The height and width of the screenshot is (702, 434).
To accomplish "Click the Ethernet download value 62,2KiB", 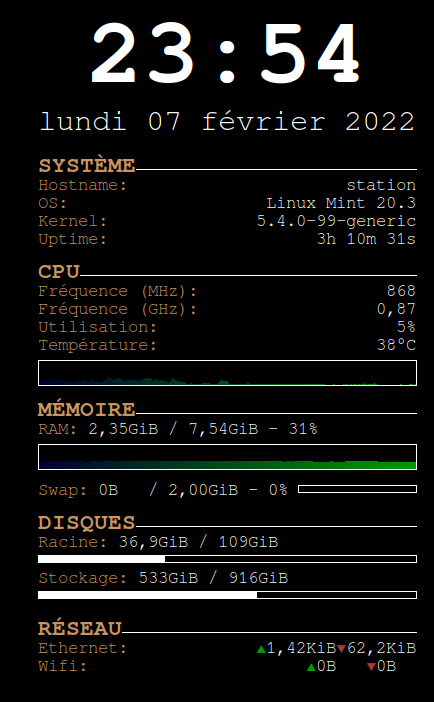I will (x=382, y=648).
